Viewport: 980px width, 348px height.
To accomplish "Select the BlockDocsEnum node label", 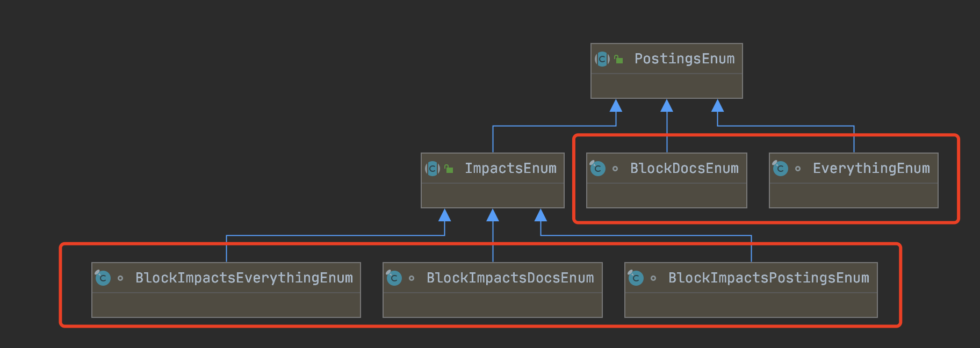I will click(684, 168).
